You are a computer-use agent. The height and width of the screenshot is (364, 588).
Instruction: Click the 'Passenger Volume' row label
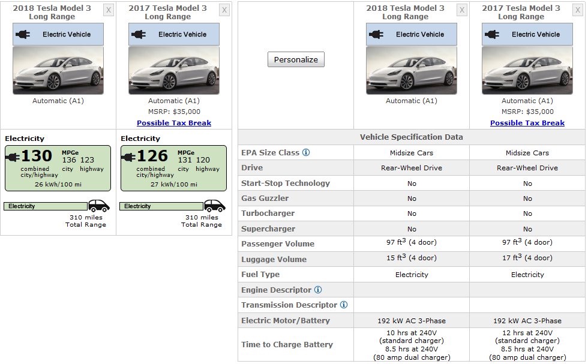coord(278,243)
